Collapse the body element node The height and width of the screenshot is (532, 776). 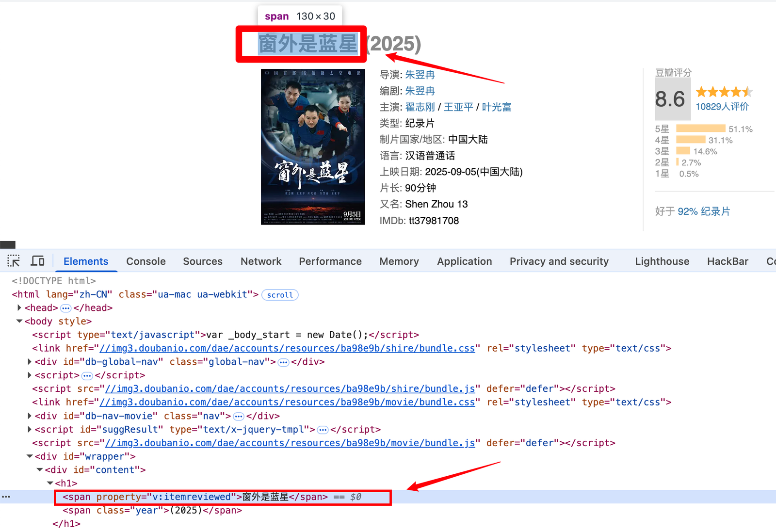click(19, 321)
